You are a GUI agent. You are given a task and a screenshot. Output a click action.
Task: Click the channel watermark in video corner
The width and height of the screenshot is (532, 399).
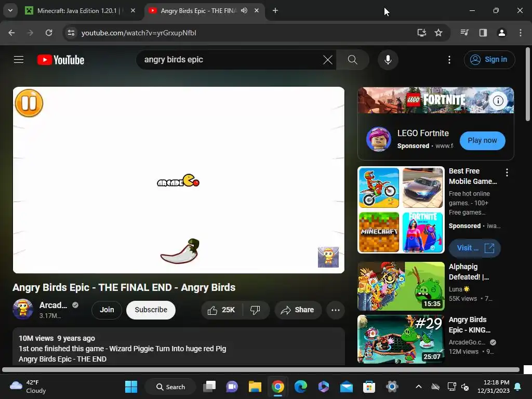tap(328, 257)
